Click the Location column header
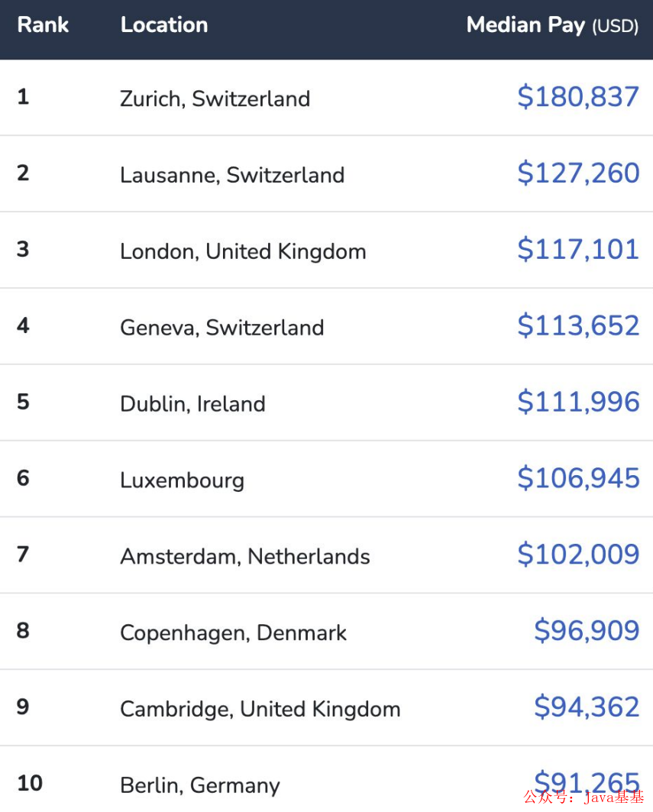This screenshot has height=812, width=653. point(164,25)
